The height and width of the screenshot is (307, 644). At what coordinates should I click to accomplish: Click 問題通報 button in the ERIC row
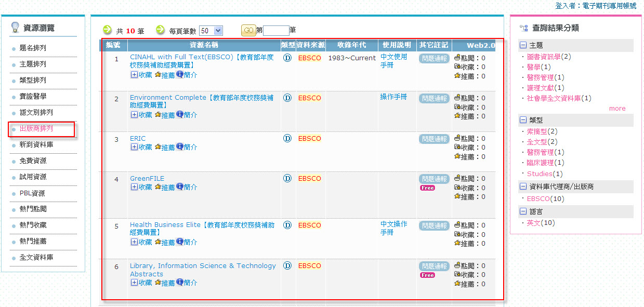pyautogui.click(x=434, y=139)
